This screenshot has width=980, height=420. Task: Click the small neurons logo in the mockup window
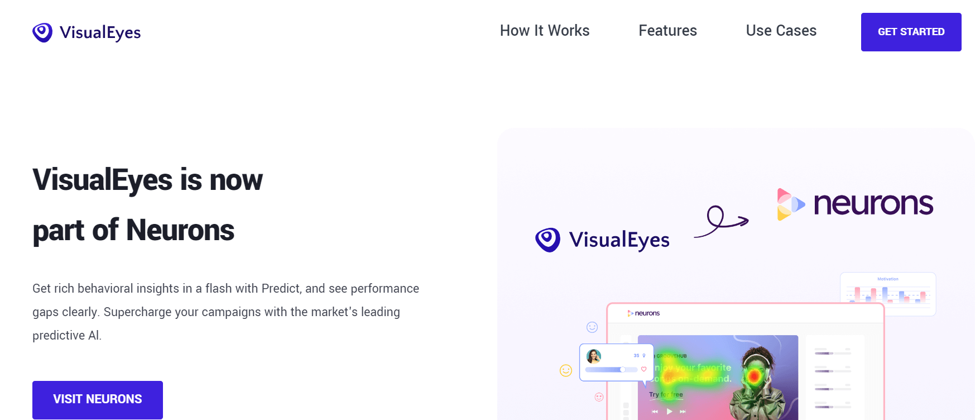tap(643, 313)
